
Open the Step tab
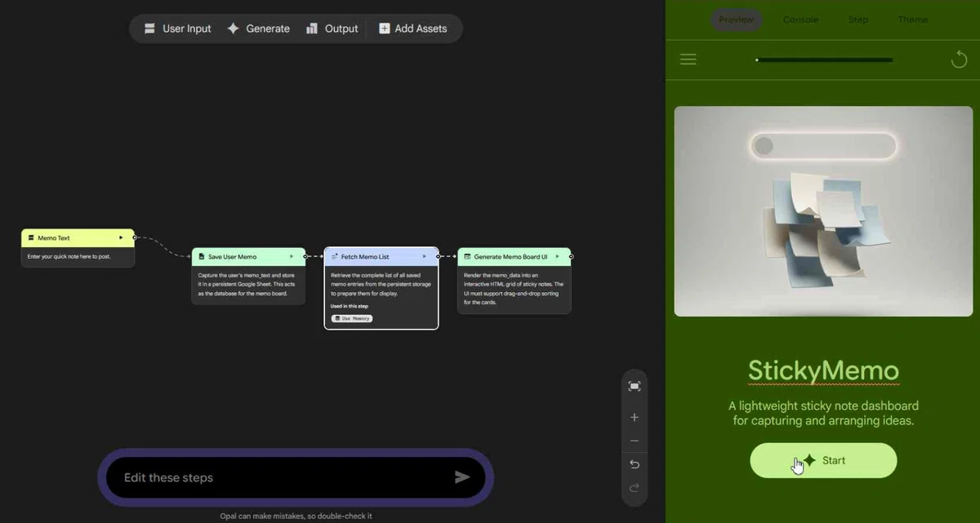(x=858, y=20)
